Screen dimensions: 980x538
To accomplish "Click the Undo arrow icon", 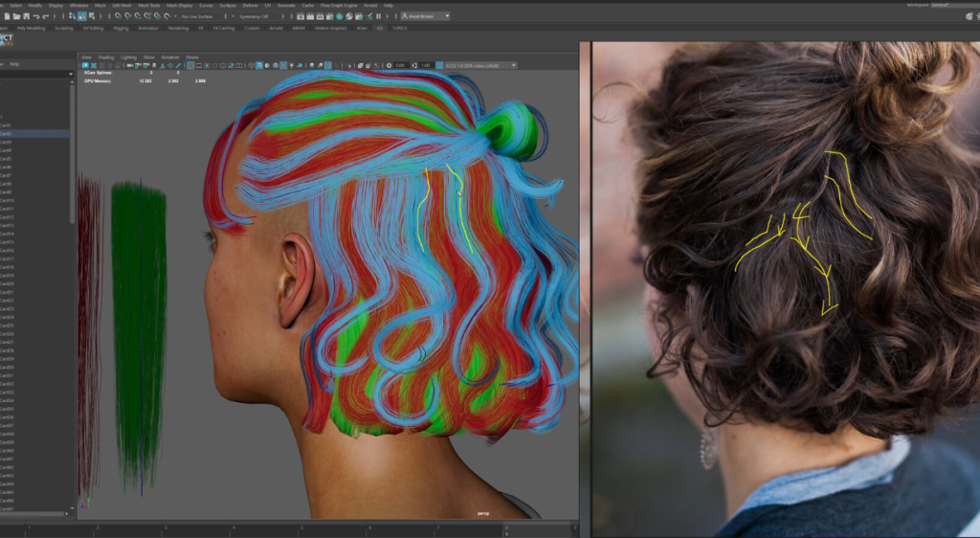I will tap(34, 16).
